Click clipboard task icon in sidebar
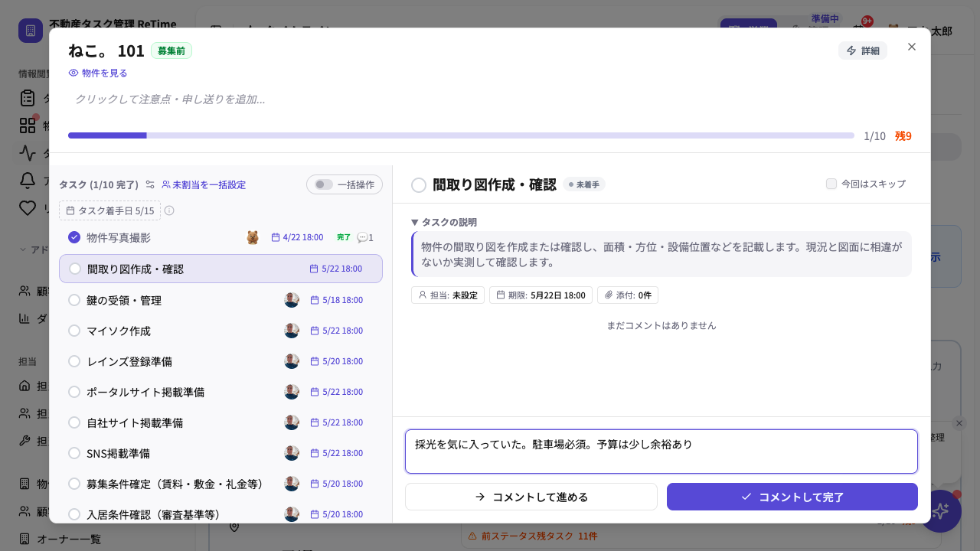The image size is (980, 551). (28, 98)
